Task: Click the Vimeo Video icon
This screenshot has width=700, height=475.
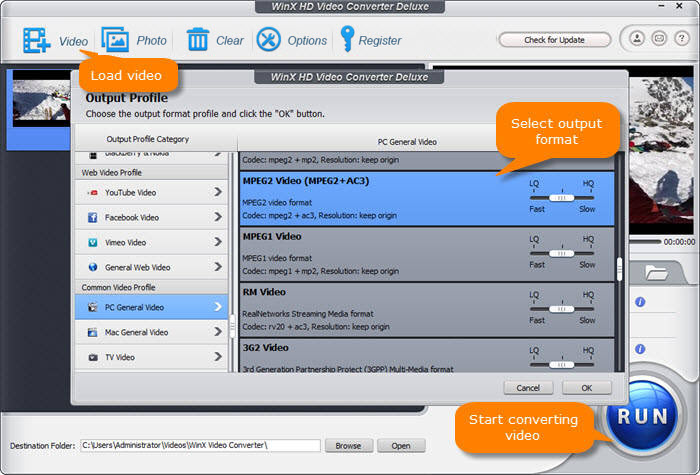Action: tap(92, 242)
